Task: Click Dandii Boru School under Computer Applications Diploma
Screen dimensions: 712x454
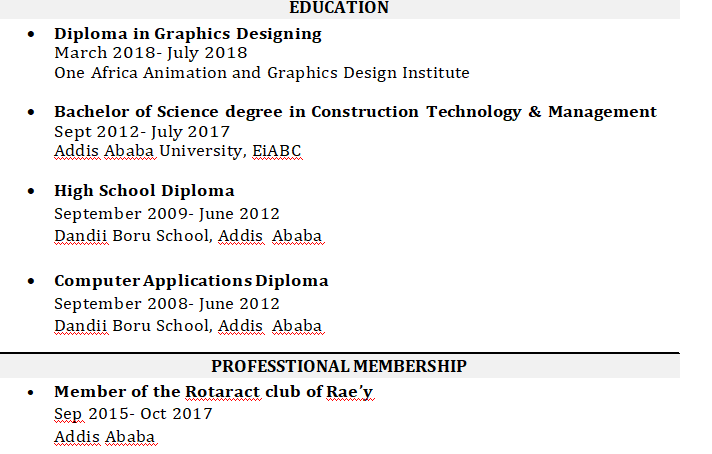Action: pyautogui.click(x=132, y=325)
